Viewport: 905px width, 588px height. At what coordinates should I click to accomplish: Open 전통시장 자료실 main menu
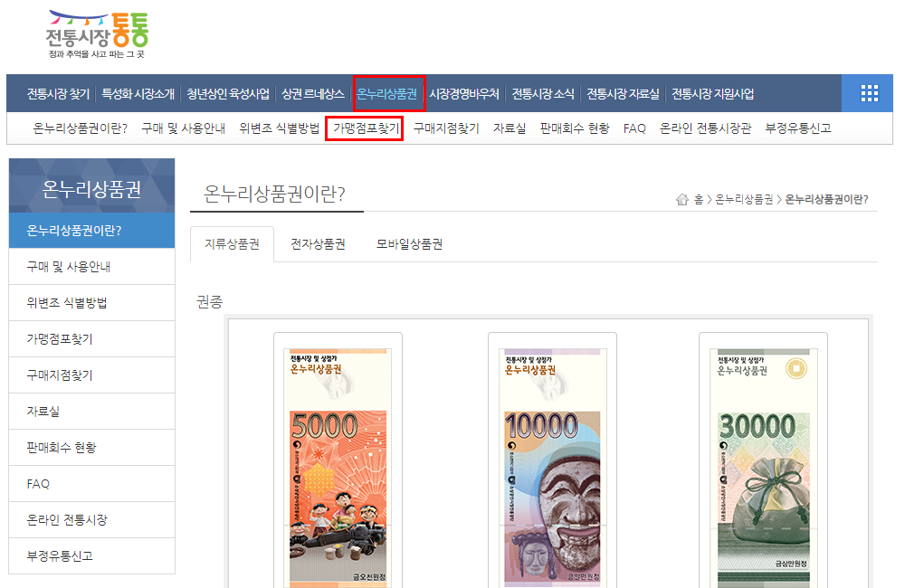click(x=623, y=93)
